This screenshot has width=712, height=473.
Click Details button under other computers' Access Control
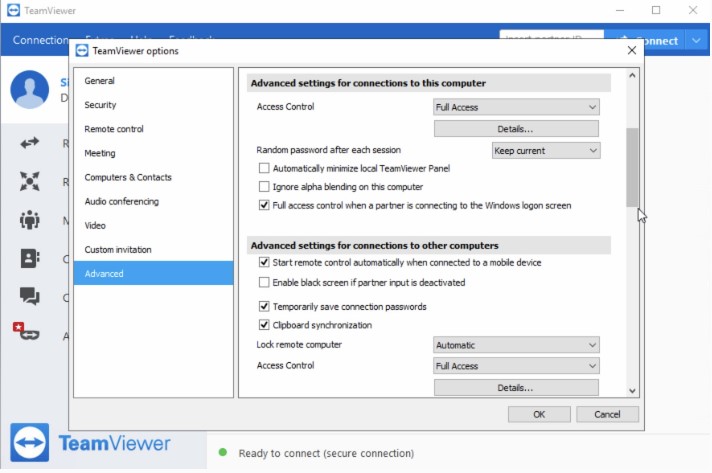point(516,388)
